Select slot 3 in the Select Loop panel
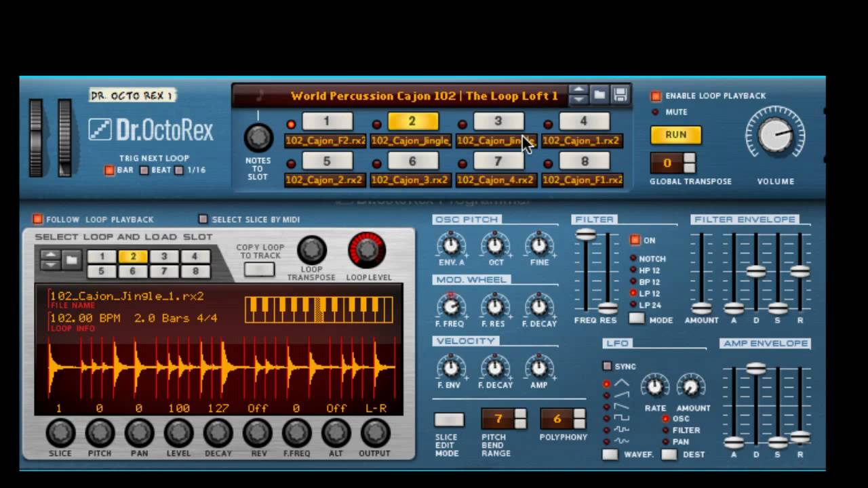 click(x=163, y=257)
